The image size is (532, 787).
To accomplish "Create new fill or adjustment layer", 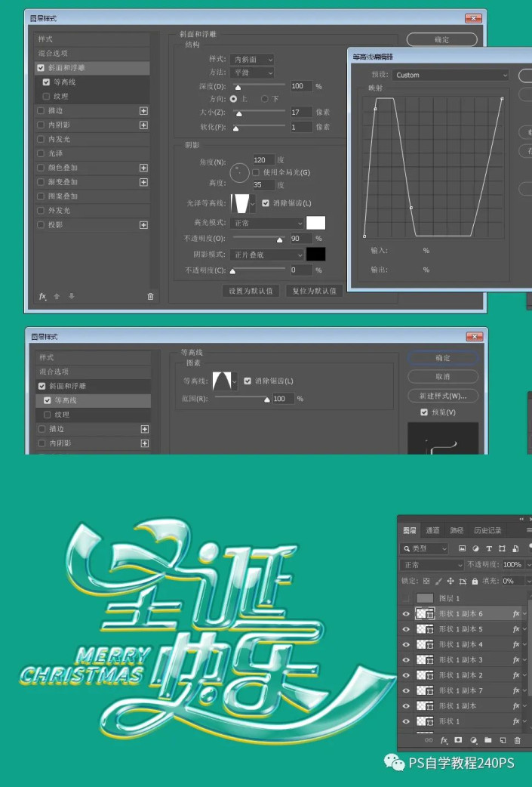I will tap(473, 740).
